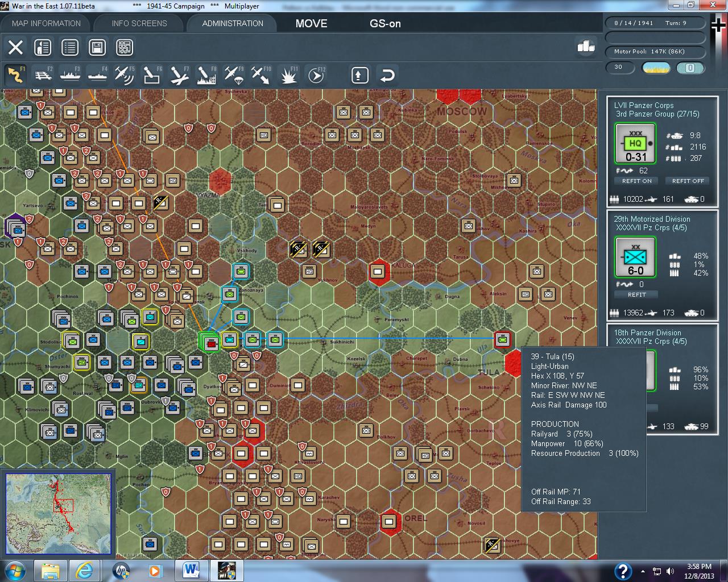Click the War in the East taskbar icon
728x582 pixels.
click(226, 570)
